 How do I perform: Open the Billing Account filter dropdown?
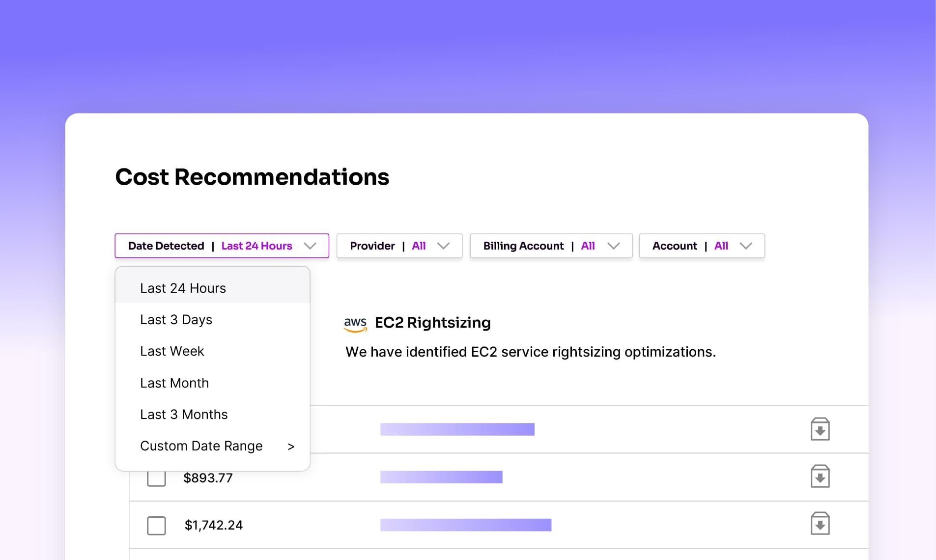pos(551,246)
